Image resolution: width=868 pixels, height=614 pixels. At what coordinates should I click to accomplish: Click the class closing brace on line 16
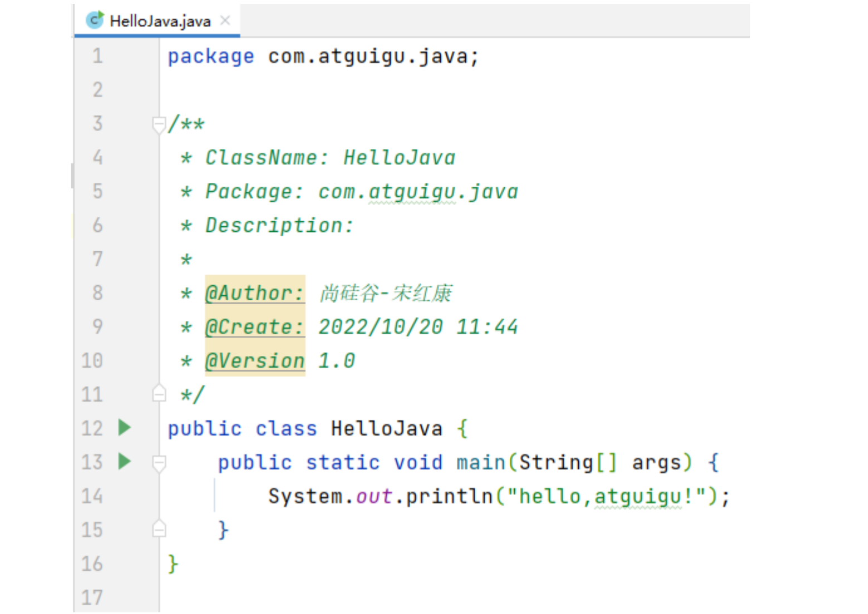[173, 564]
